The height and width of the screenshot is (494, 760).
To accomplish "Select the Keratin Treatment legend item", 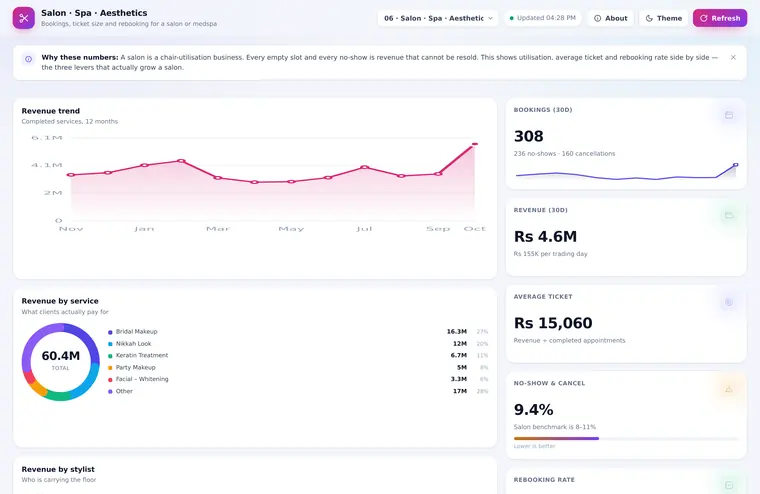I will (x=298, y=355).
